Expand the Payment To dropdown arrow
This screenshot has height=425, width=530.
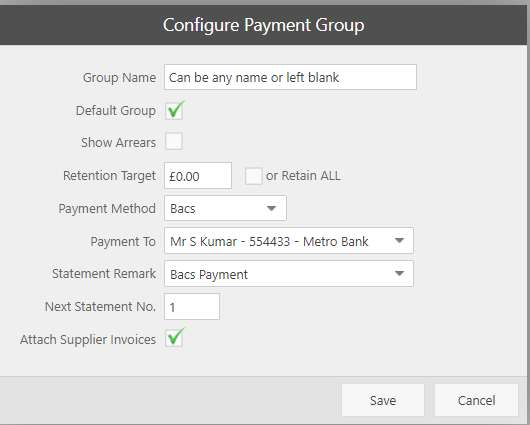click(x=400, y=241)
